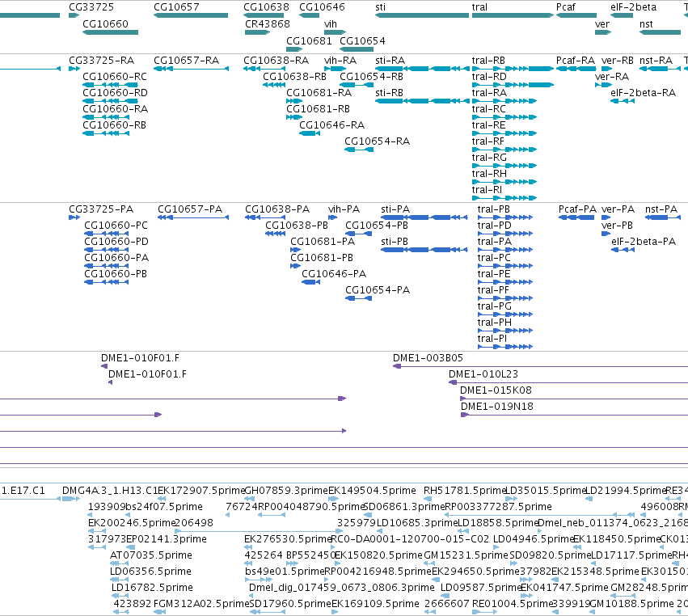The width and height of the screenshot is (688, 616).
Task: Select EST Dmel_dig_017459_0673_0806.3prime label
Action: coord(341,588)
